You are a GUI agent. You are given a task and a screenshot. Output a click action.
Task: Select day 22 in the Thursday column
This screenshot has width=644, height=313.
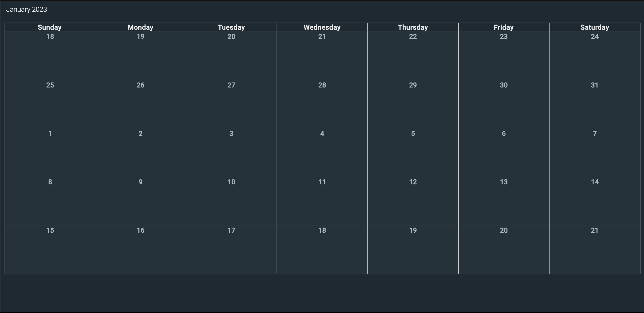(x=413, y=37)
